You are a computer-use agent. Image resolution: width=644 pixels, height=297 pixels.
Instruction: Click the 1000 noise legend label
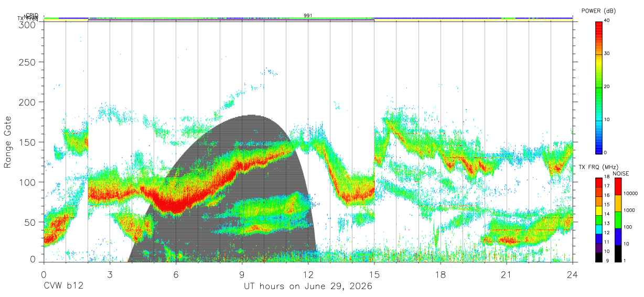click(x=630, y=210)
